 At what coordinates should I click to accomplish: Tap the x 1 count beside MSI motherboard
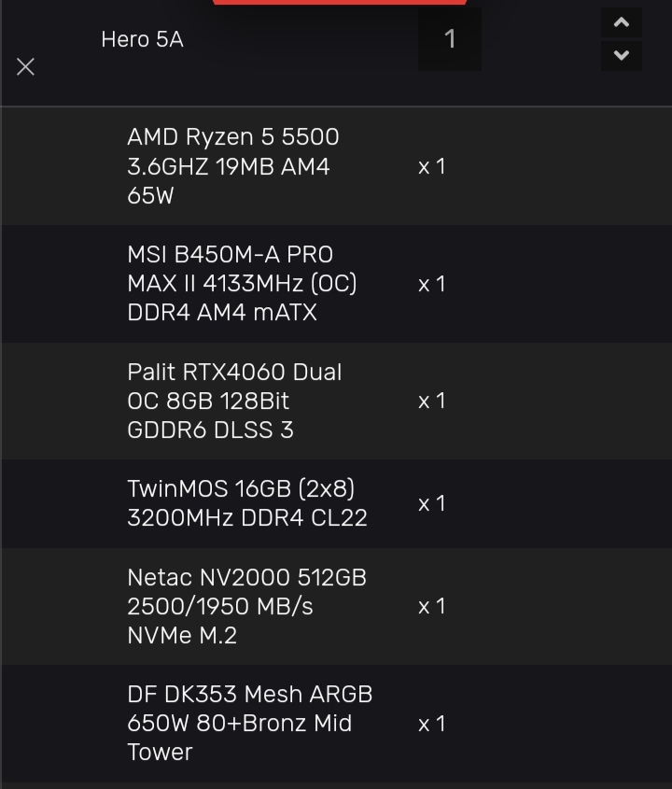click(x=431, y=284)
